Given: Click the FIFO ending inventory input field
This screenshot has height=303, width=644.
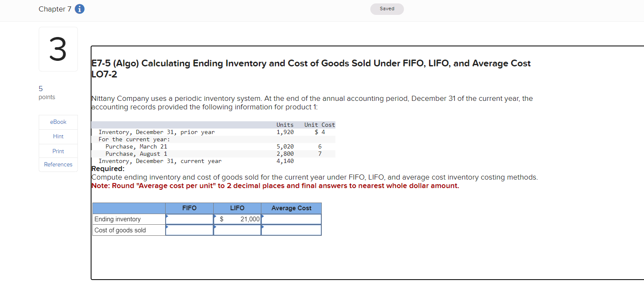Looking at the screenshot, I should [190, 219].
